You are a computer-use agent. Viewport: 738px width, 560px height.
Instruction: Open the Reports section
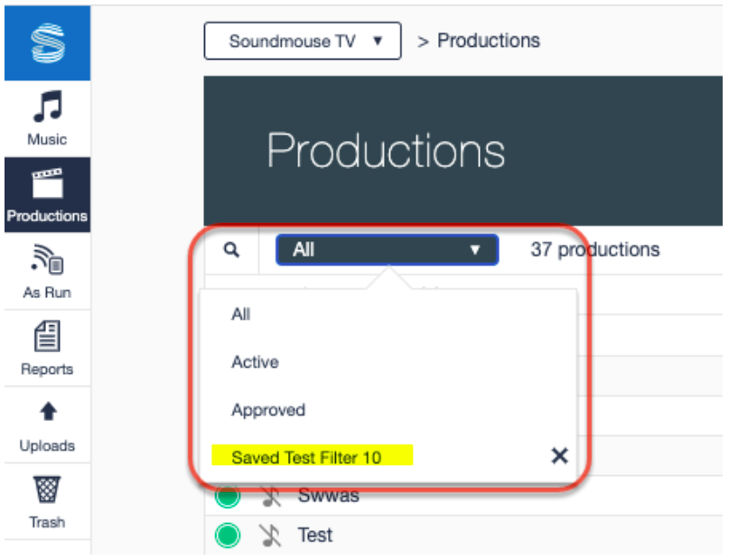point(47,349)
